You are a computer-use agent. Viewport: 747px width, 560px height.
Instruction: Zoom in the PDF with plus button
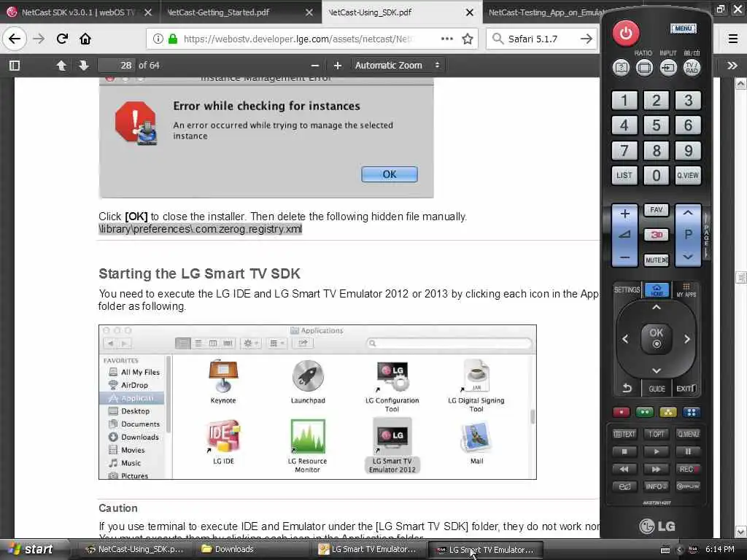click(337, 65)
